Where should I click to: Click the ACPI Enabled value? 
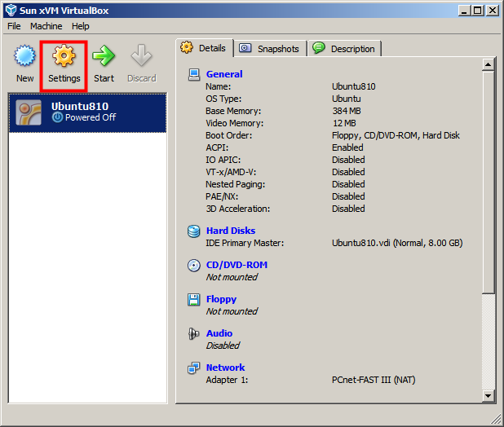(x=347, y=147)
